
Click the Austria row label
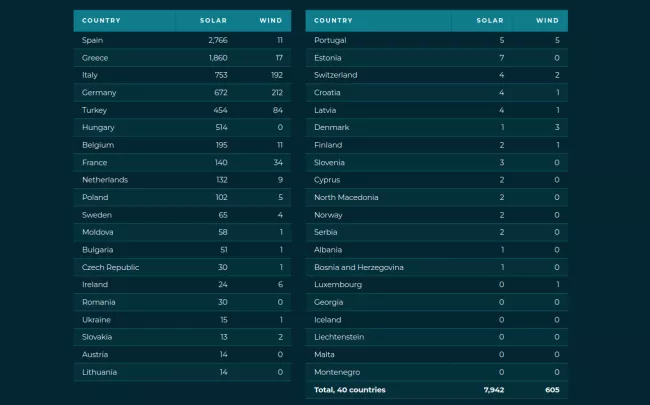click(95, 354)
